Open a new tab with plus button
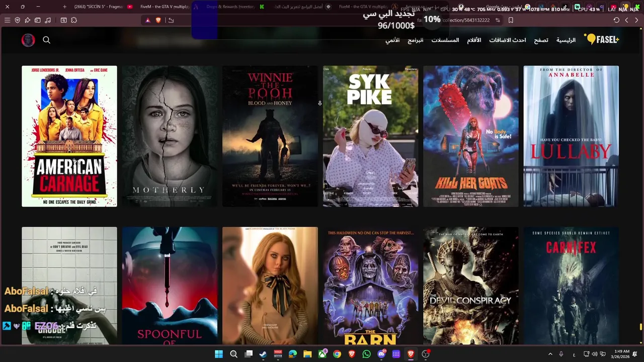This screenshot has height=362, width=644. (x=64, y=7)
